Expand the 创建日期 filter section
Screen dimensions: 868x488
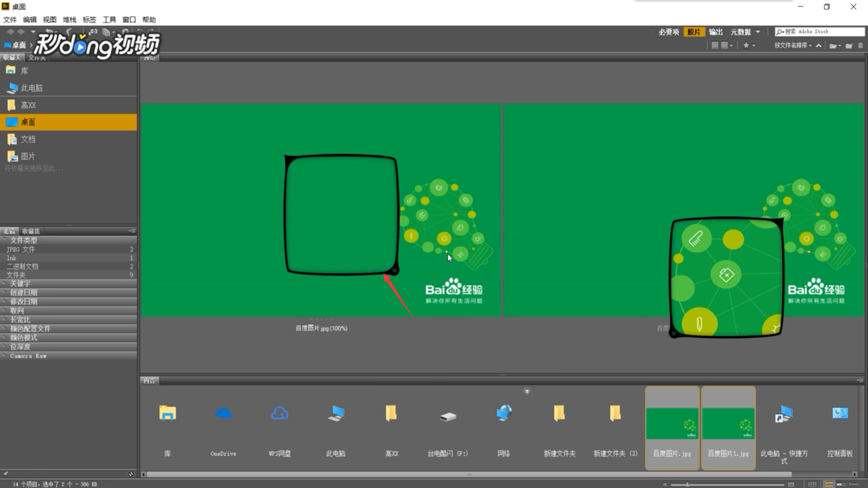click(24, 293)
